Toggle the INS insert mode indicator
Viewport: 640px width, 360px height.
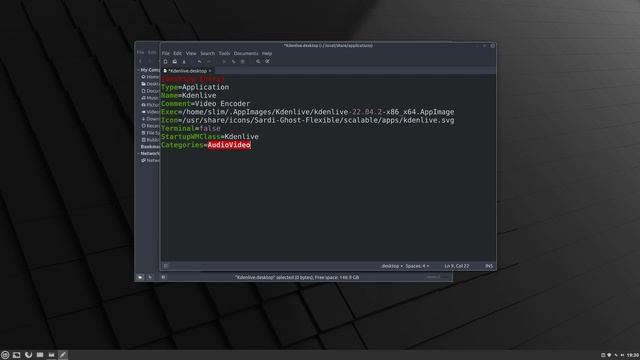click(x=489, y=266)
